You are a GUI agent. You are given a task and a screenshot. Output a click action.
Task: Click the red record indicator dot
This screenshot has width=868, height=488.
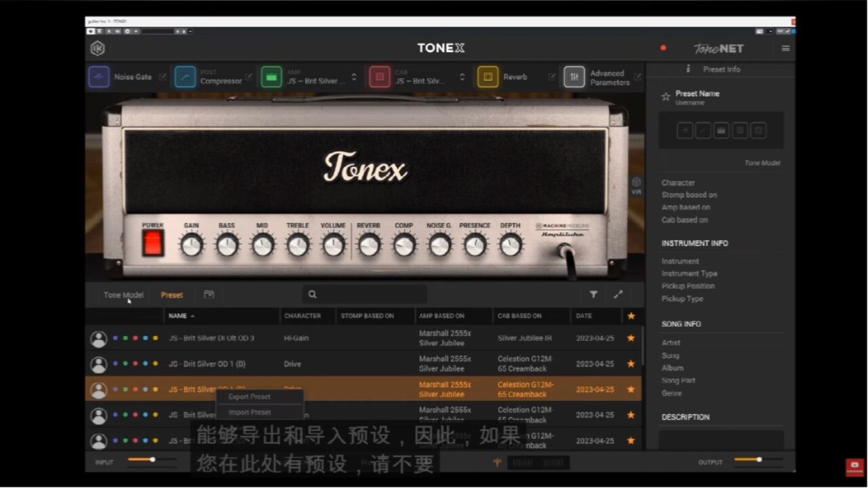663,48
